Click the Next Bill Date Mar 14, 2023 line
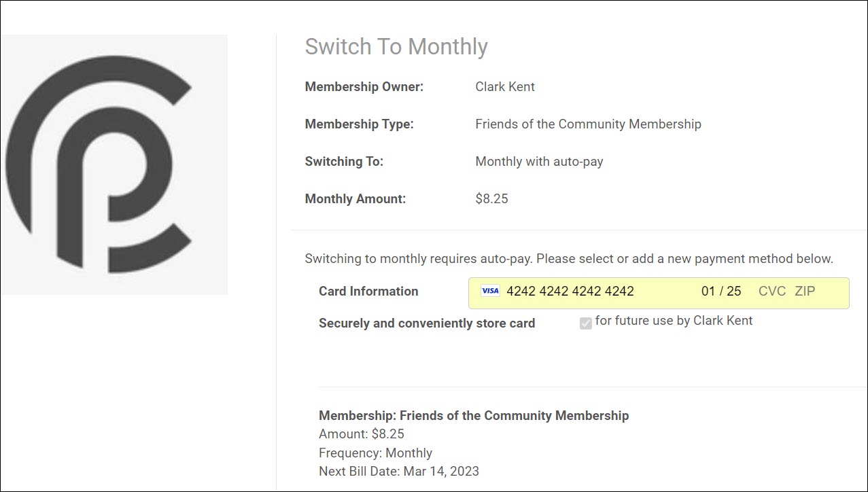This screenshot has width=868, height=492. [x=398, y=471]
